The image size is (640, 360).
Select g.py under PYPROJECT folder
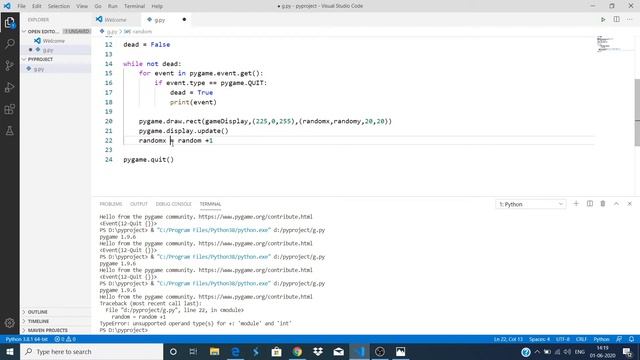tap(55, 69)
